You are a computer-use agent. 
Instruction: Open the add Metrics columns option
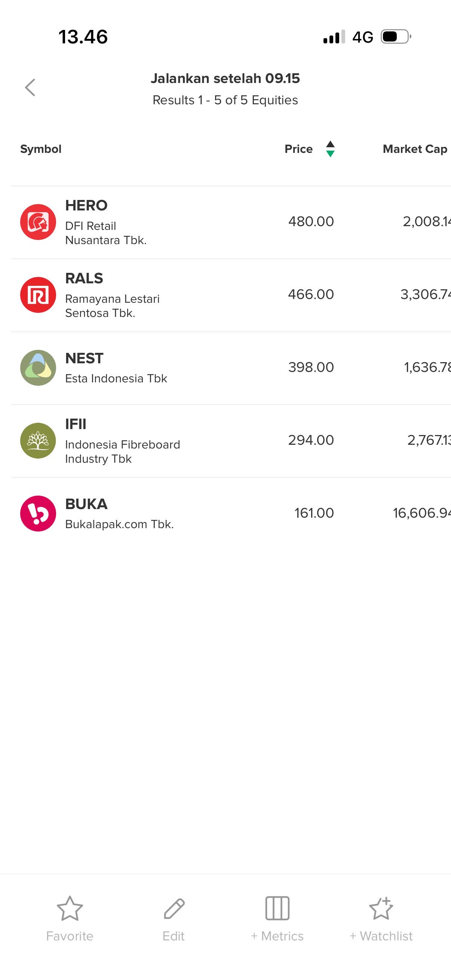tap(277, 917)
